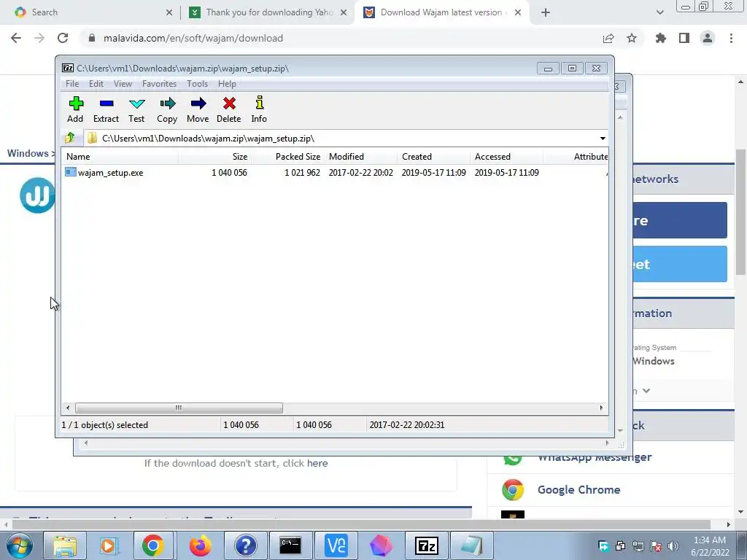Click the volume speaker tray icon
The image size is (747, 560).
pyautogui.click(x=673, y=546)
